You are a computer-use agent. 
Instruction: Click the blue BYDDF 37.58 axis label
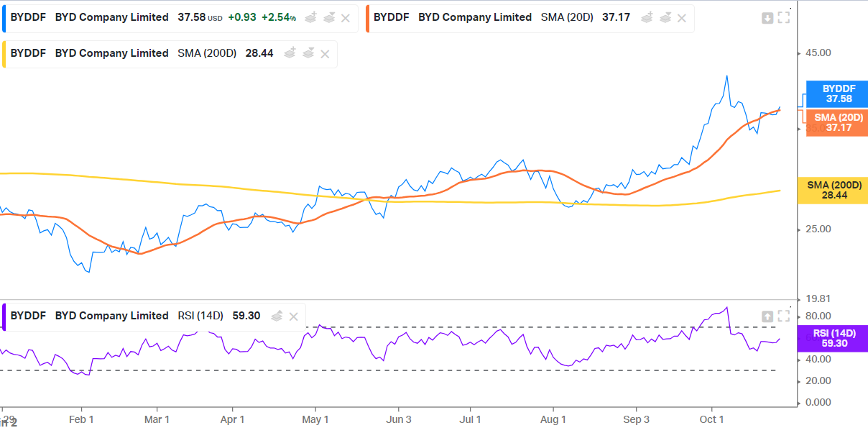pyautogui.click(x=839, y=94)
